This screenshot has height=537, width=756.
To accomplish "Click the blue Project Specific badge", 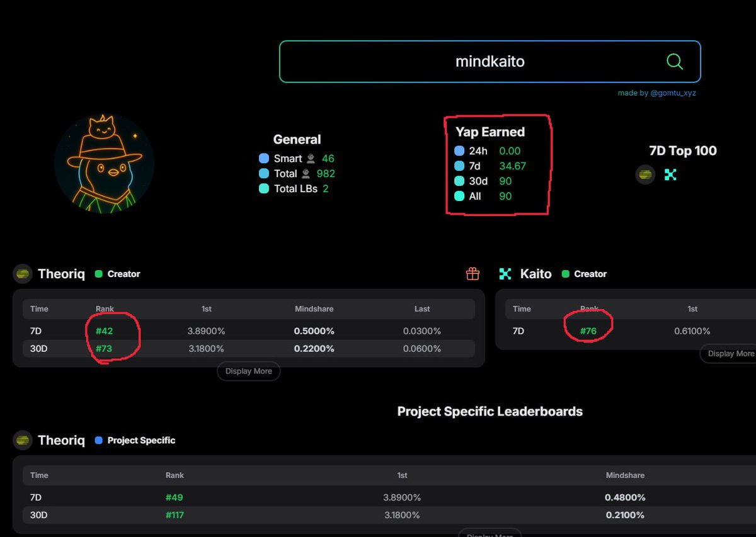I will [x=135, y=440].
